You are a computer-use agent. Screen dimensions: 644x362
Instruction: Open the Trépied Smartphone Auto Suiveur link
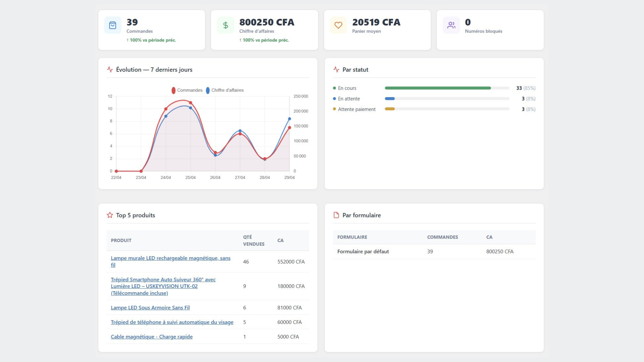[x=163, y=286]
